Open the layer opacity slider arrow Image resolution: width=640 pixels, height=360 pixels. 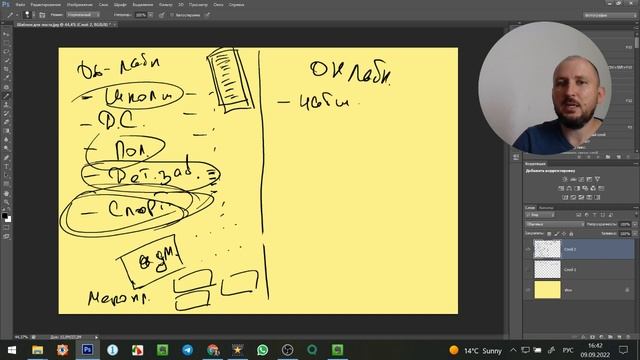635,224
